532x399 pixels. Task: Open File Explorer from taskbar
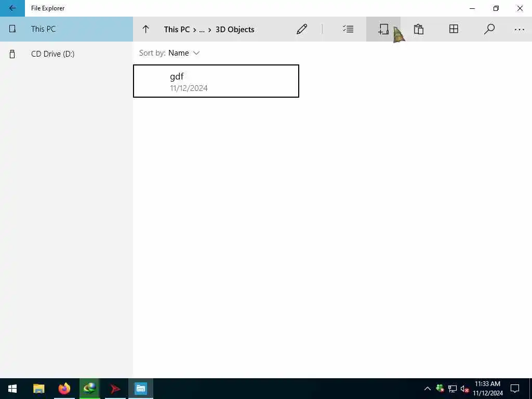[x=38, y=389]
